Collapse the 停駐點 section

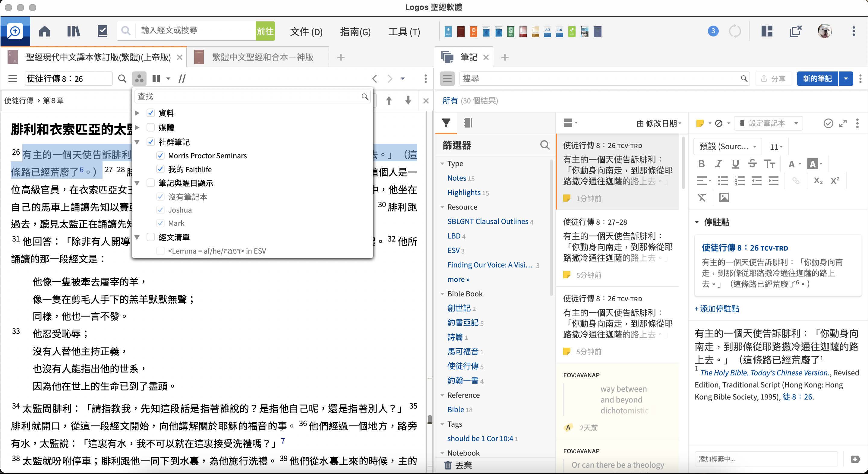point(697,222)
